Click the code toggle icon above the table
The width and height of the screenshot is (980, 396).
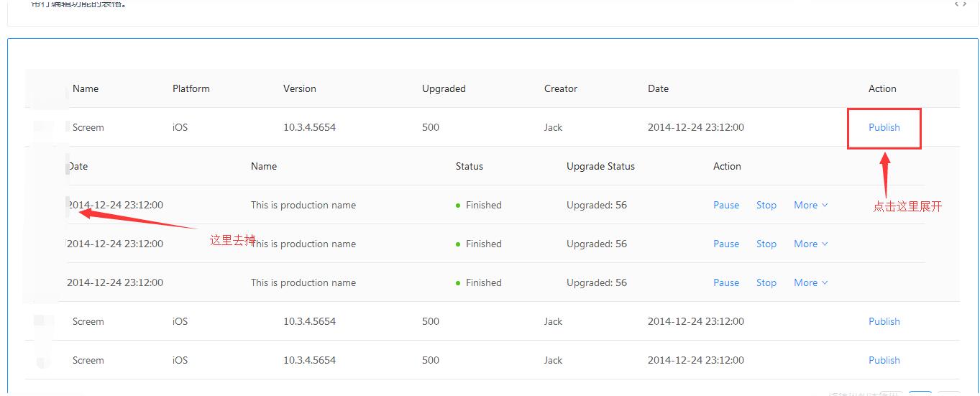coord(960,4)
